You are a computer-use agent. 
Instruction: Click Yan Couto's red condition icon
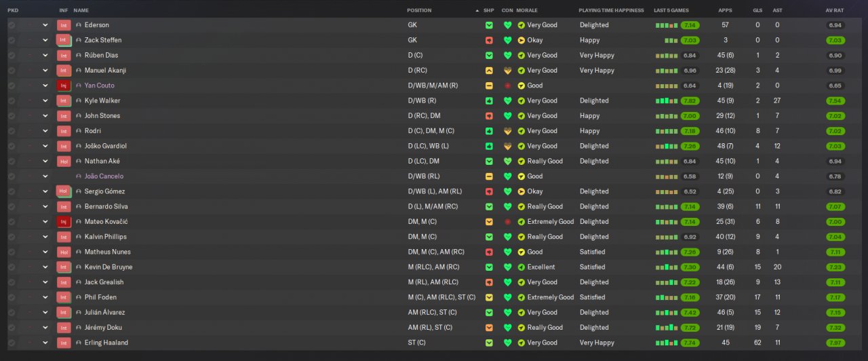(507, 85)
